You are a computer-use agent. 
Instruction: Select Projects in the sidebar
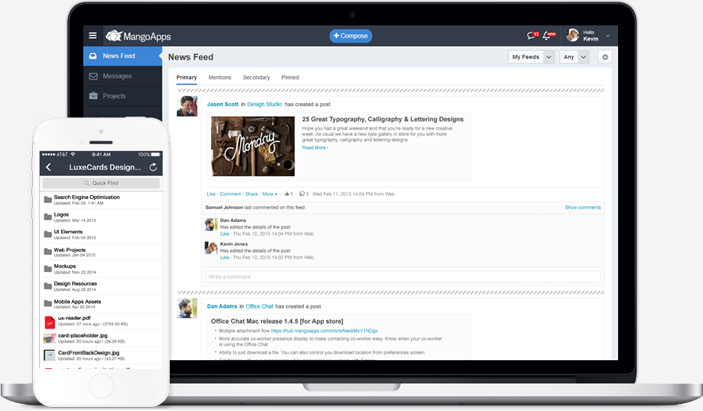click(122, 96)
